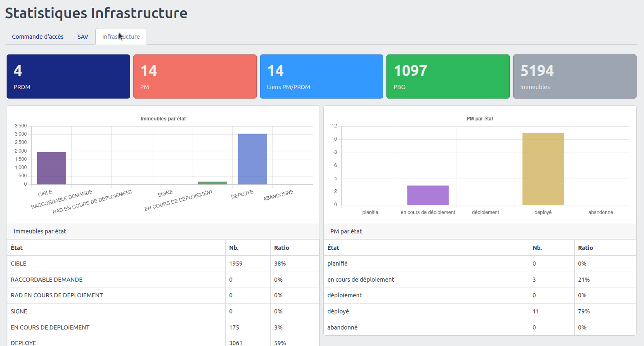The height and width of the screenshot is (346, 644).
Task: Select the Infrastructure tab
Action: point(121,37)
